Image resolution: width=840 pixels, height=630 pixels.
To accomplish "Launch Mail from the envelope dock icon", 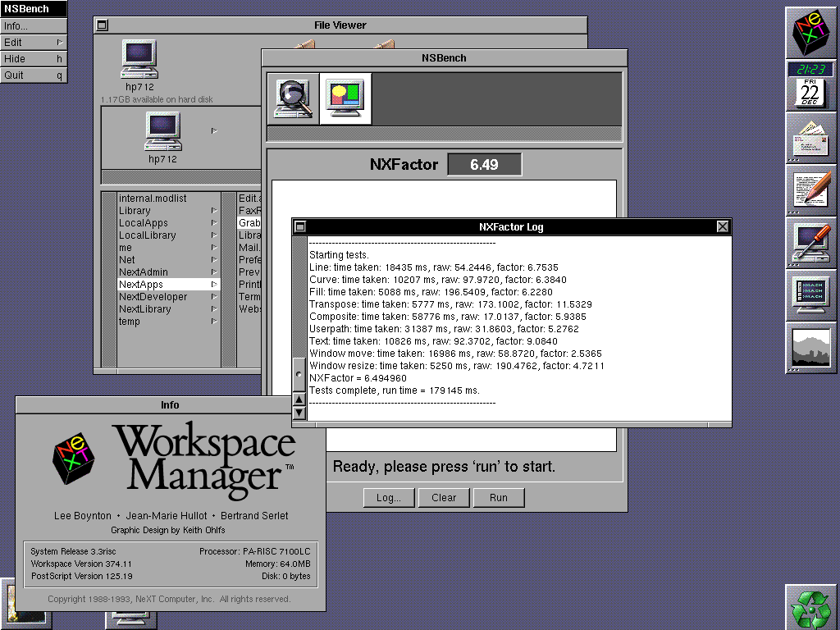I will [812, 138].
